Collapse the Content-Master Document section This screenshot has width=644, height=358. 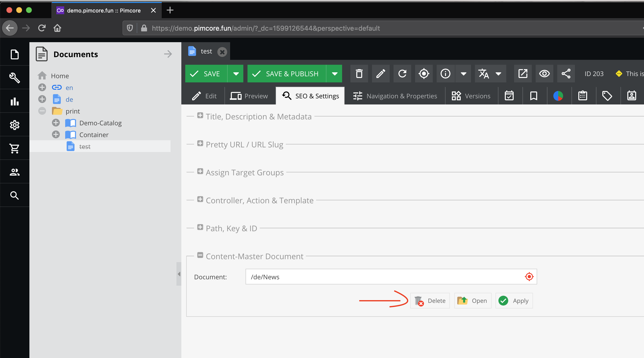point(200,255)
